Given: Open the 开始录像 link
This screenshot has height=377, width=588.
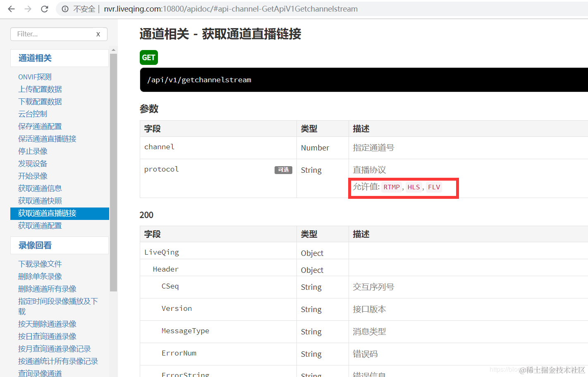Looking at the screenshot, I should [x=33, y=176].
